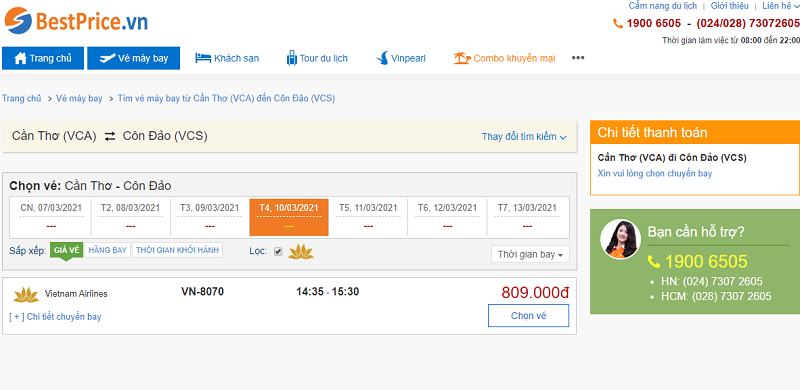Click the route swap arrows icon
This screenshot has width=800, height=390.
coord(110,136)
